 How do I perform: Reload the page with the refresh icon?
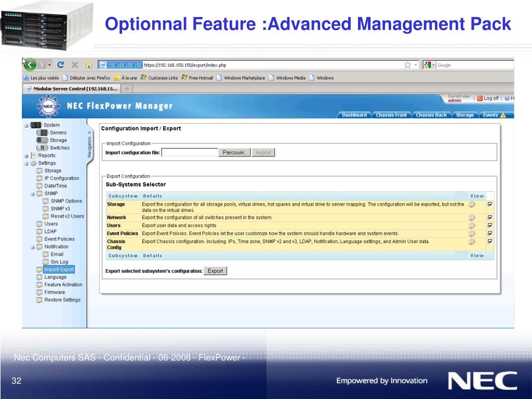coord(61,65)
